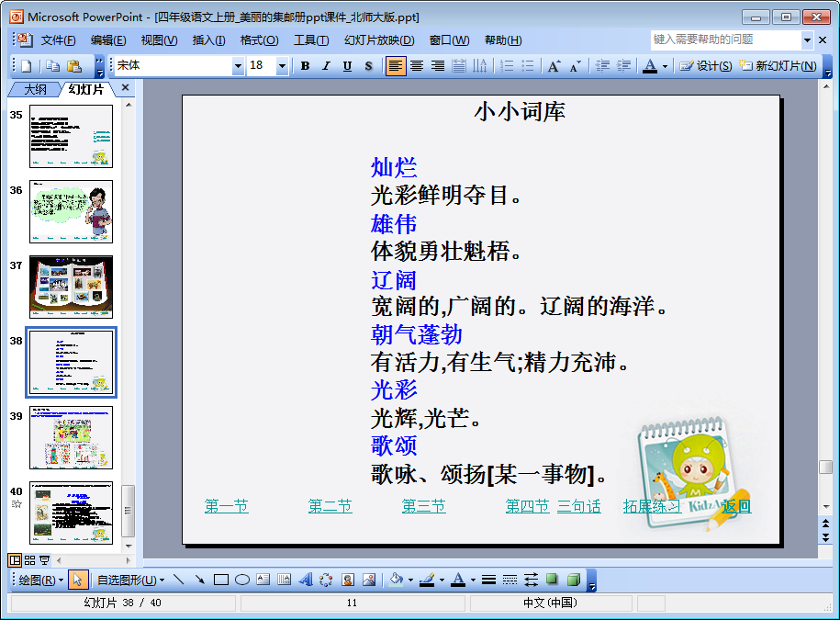Select the Oval drawing tool
The height and width of the screenshot is (620, 840).
[242, 580]
